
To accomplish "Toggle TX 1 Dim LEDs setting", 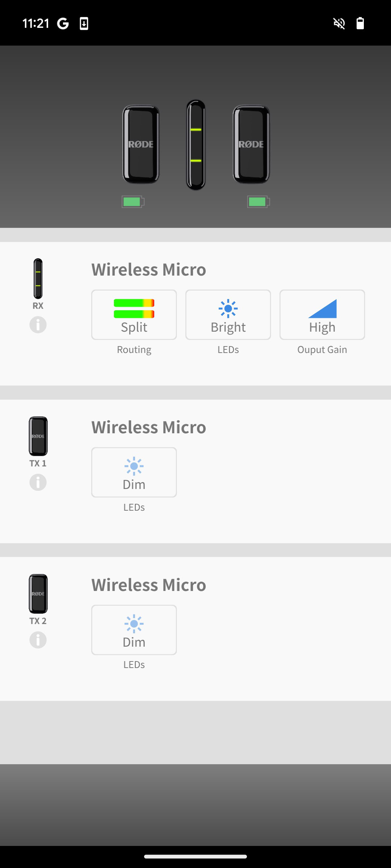I will 134,472.
